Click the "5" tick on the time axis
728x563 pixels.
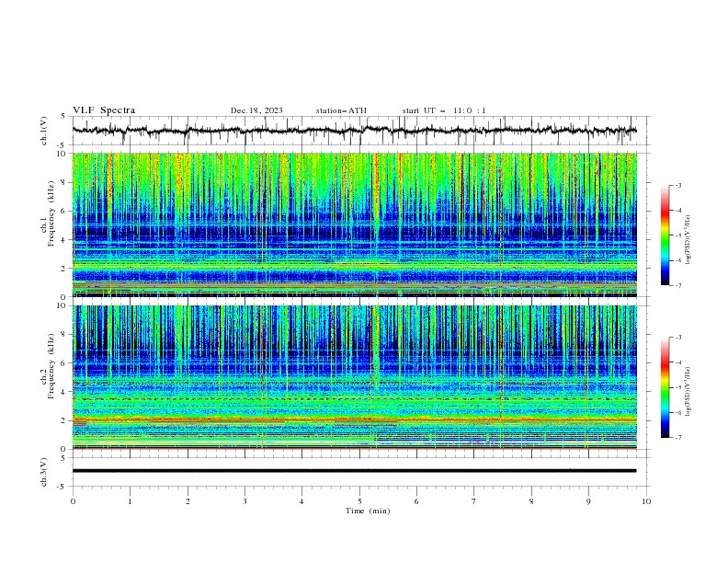point(359,501)
